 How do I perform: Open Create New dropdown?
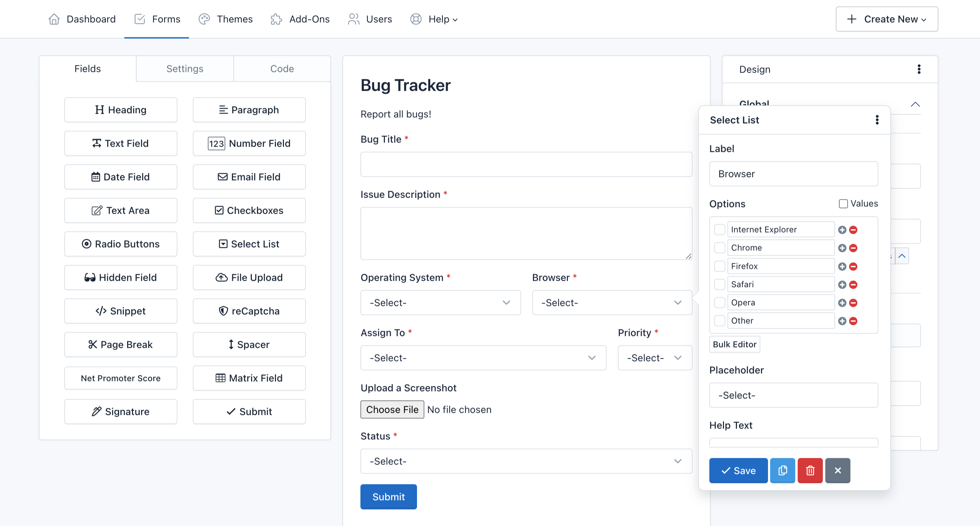[x=887, y=19]
